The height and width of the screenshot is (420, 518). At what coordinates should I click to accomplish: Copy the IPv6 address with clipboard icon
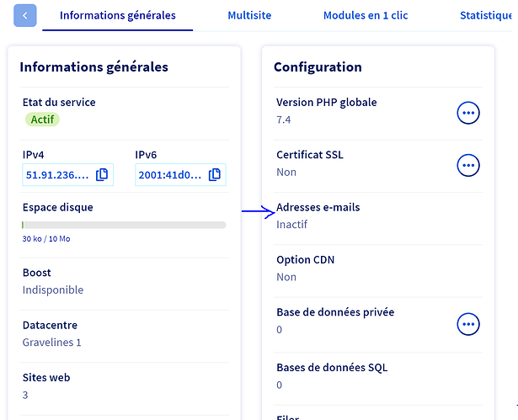coord(215,175)
